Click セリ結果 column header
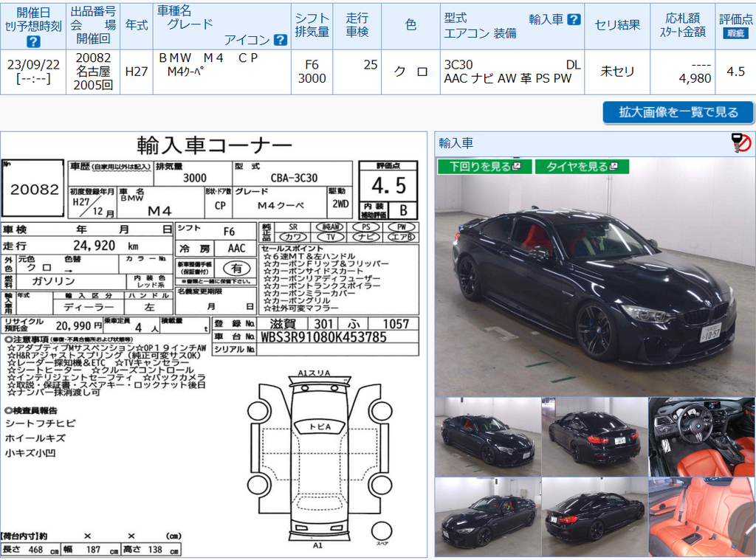This screenshot has width=756, height=560. (x=617, y=25)
